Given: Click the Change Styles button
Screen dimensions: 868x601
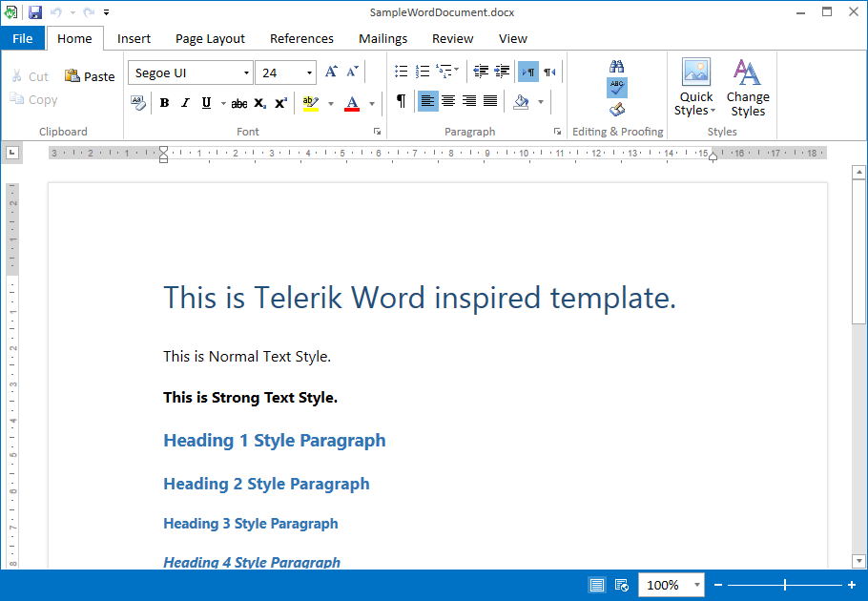Looking at the screenshot, I should 748,91.
